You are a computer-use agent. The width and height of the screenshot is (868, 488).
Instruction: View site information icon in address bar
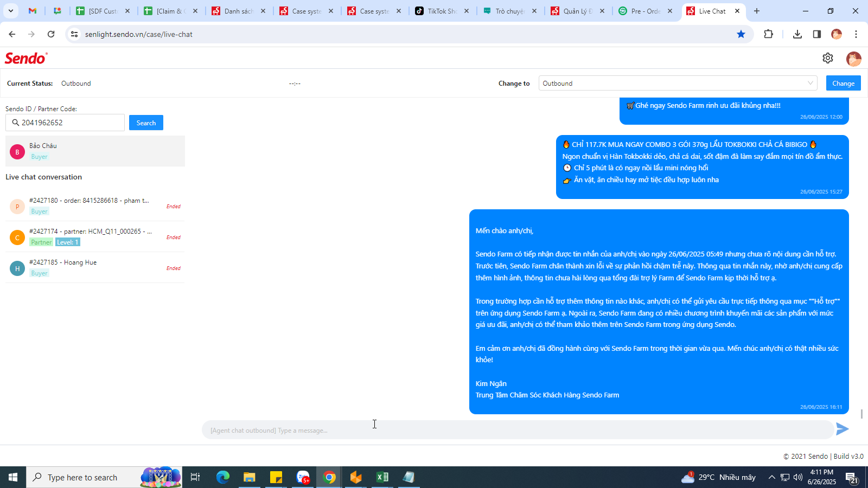pos(75,34)
